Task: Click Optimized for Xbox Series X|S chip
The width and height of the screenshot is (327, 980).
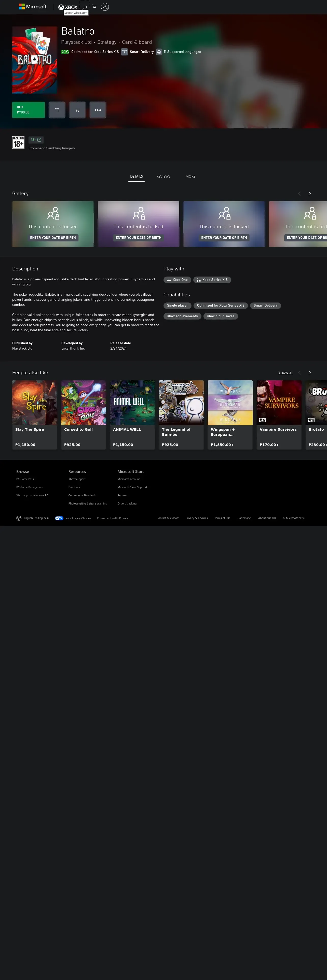Action: [x=221, y=306]
